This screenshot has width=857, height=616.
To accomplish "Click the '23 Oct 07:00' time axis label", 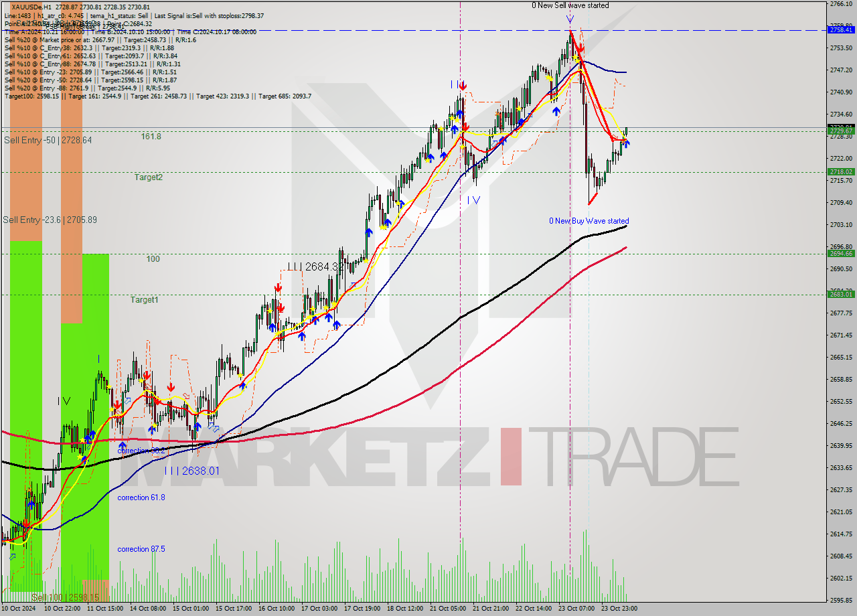I will pyautogui.click(x=576, y=609).
